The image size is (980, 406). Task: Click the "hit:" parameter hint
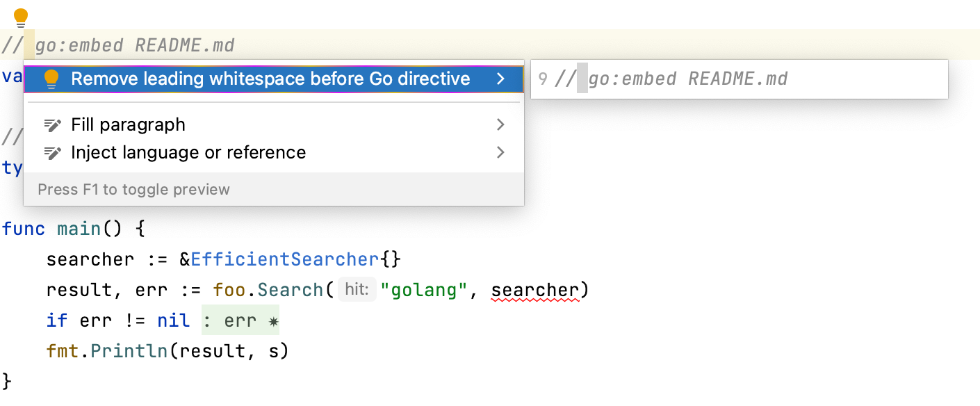357,290
